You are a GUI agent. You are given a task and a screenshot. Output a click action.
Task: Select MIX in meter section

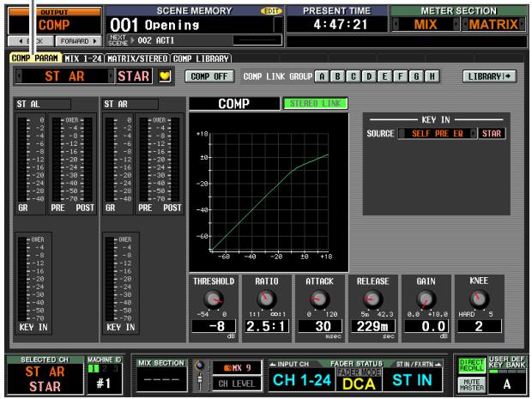tap(426, 24)
